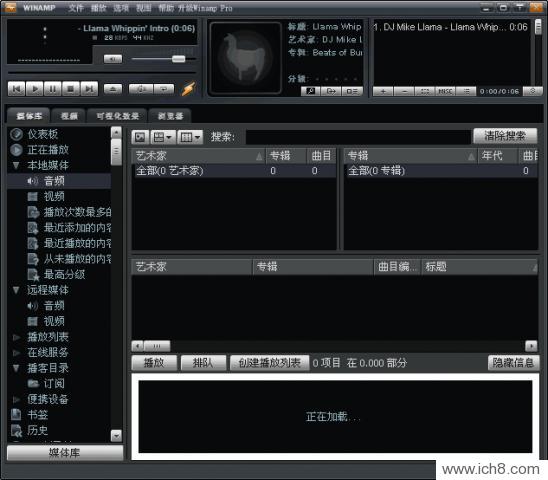
Task: Open the 文件 menu
Action: point(76,8)
